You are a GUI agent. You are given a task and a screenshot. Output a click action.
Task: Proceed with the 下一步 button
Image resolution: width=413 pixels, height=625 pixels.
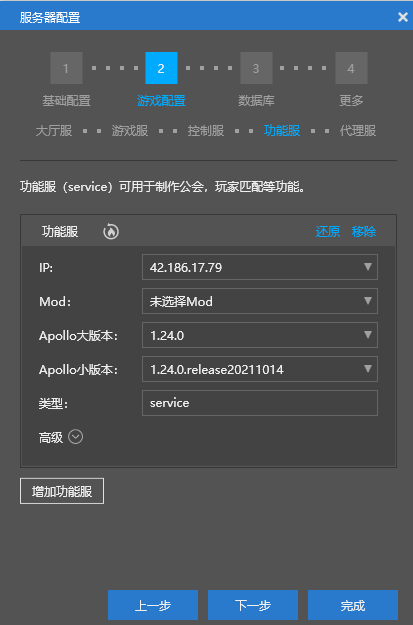(253, 605)
